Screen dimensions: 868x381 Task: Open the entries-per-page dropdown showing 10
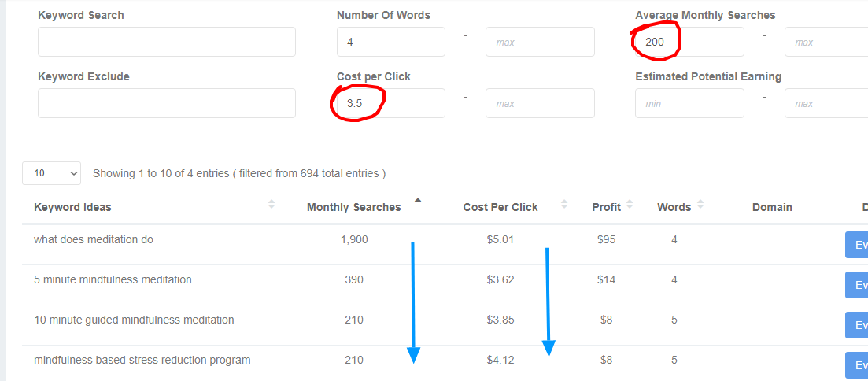[52, 173]
